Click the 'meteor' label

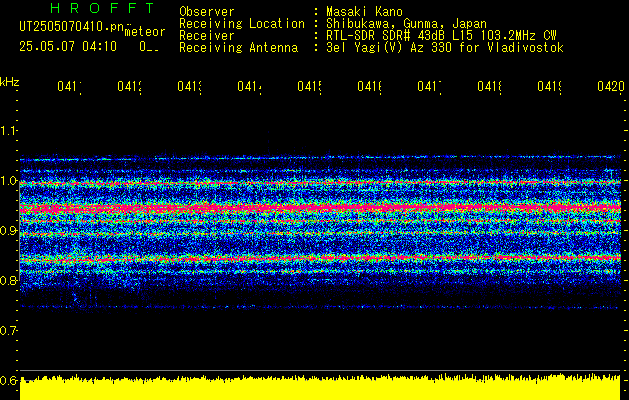coord(145,32)
